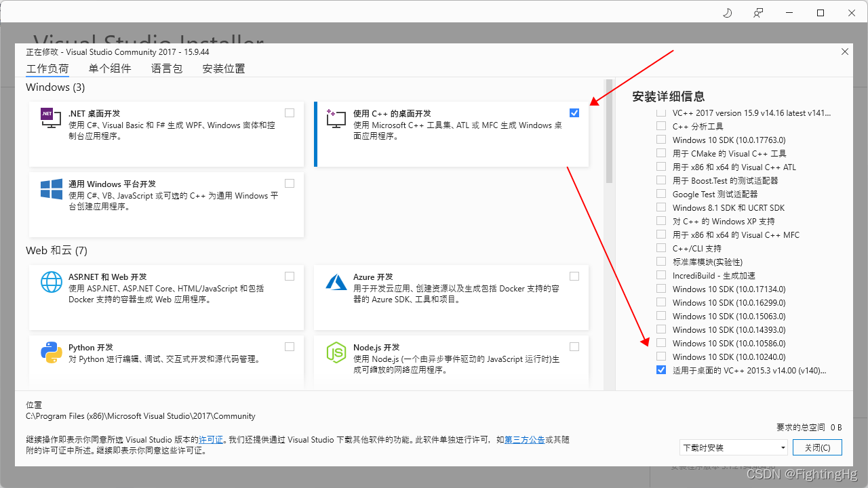868x488 pixels.
Task: Enable the Azure 开发 workload checkbox
Action: 574,277
